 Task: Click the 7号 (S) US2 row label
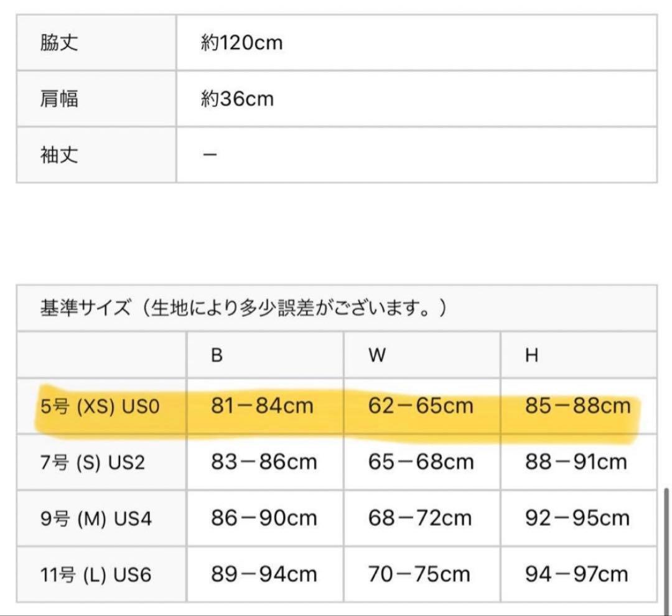[93, 463]
